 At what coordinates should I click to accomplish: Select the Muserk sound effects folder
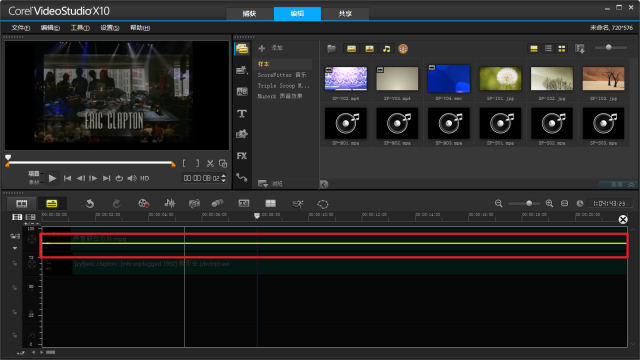[x=280, y=96]
